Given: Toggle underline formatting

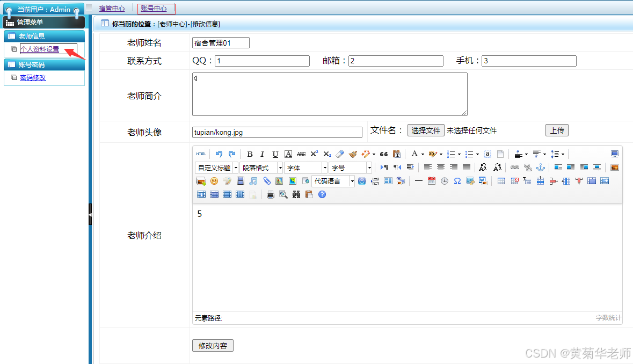Looking at the screenshot, I should click(275, 154).
